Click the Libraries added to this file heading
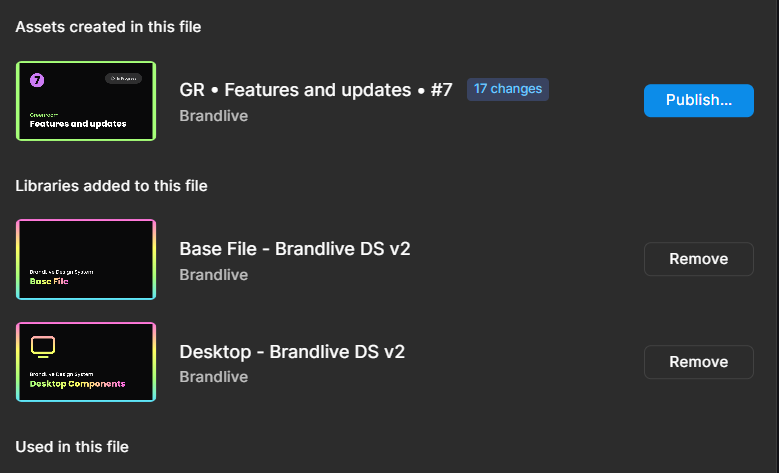 click(111, 186)
